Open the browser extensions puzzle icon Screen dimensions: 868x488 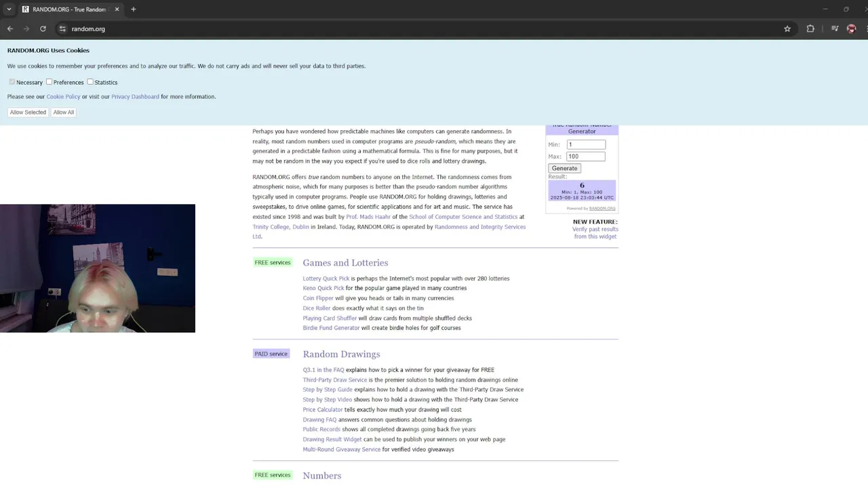810,28
